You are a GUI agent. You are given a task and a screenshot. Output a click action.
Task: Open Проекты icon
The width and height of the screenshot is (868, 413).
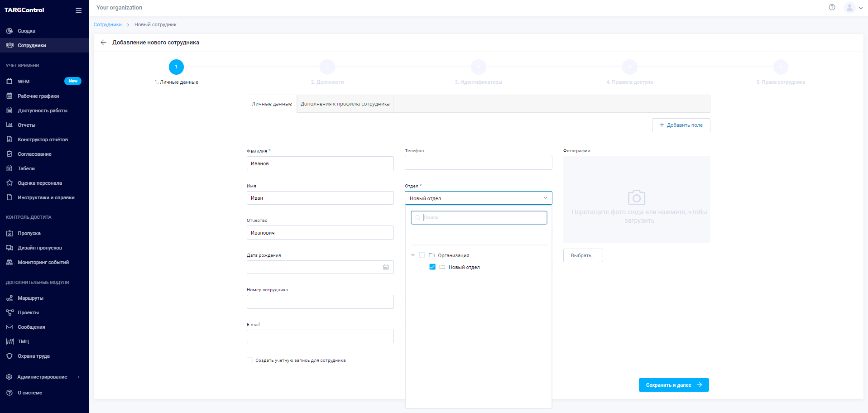pos(10,312)
